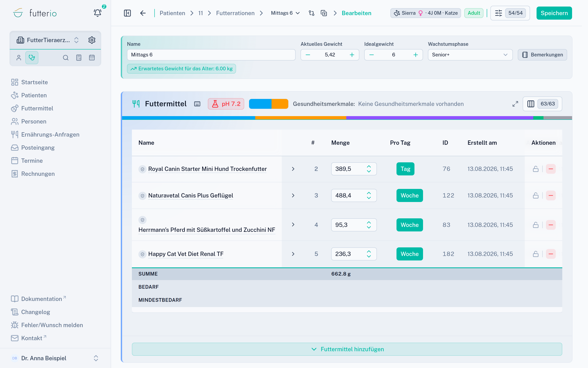Image resolution: width=588 pixels, height=368 pixels.
Task: Expand Royal Canin Starter row details
Action: point(293,169)
